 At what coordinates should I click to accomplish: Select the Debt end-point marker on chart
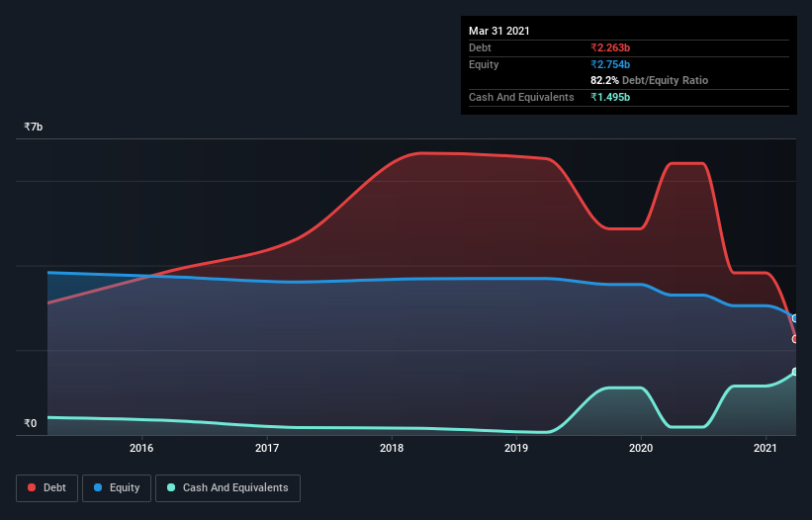click(x=795, y=339)
